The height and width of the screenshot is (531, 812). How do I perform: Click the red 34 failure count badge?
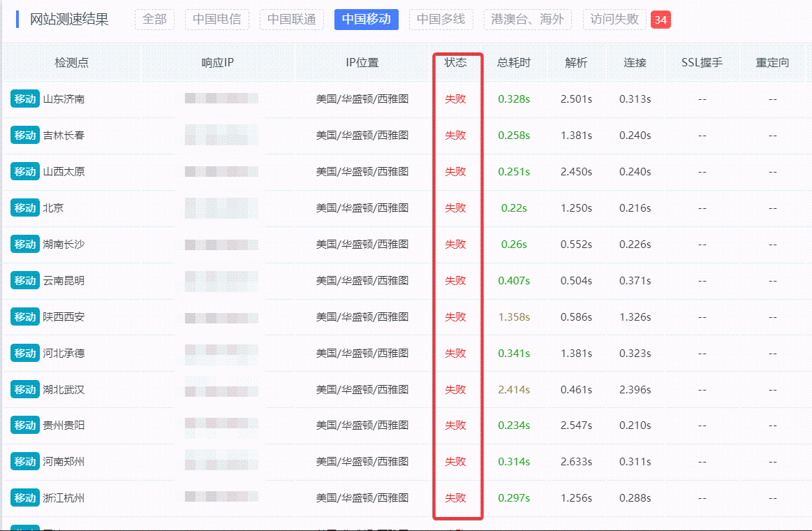pos(660,20)
